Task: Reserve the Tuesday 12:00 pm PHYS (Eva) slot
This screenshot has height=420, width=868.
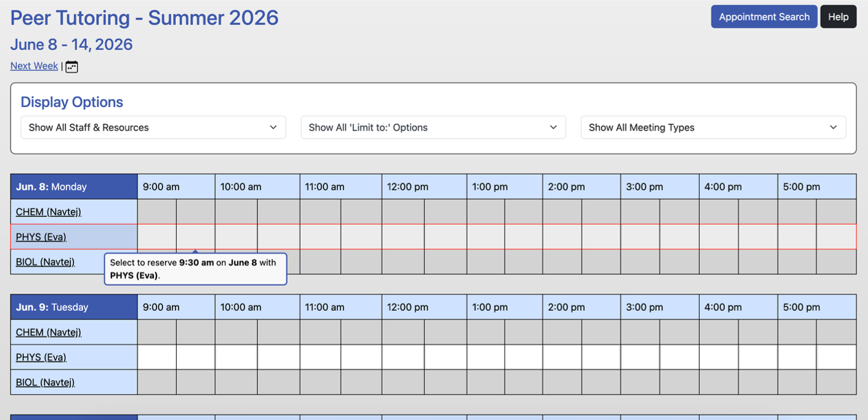Action: pos(403,357)
